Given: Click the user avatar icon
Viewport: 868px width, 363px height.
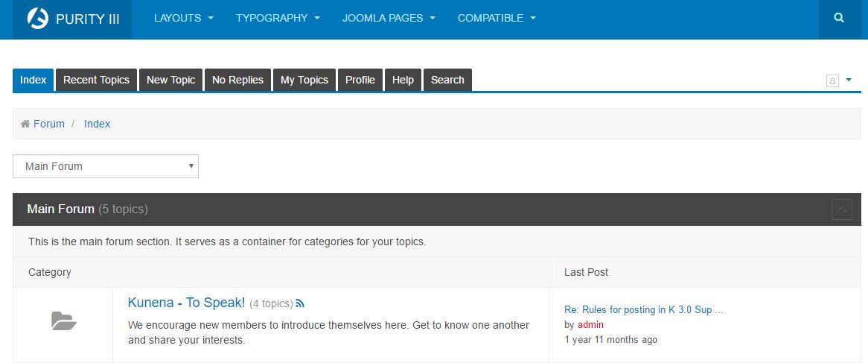Looking at the screenshot, I should [x=832, y=81].
